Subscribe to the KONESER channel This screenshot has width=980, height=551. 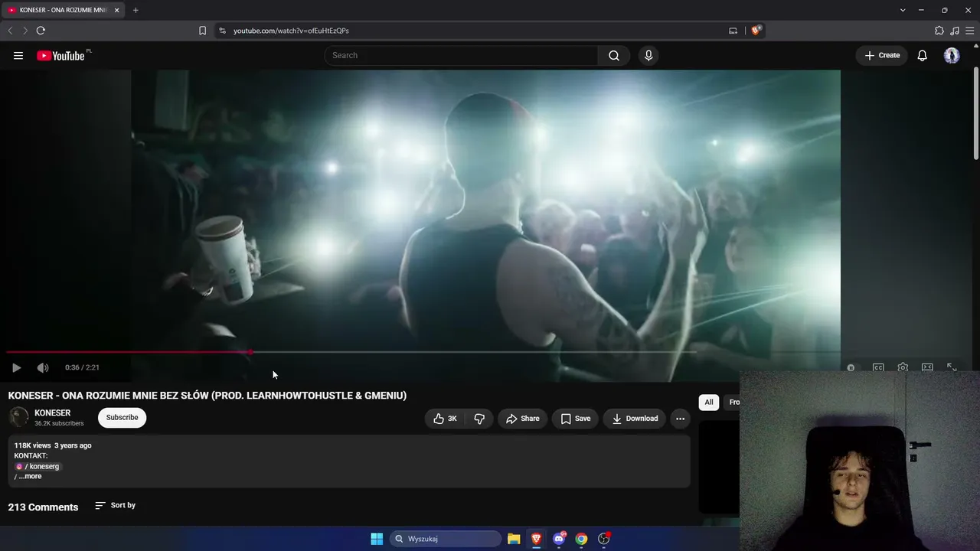coord(122,418)
